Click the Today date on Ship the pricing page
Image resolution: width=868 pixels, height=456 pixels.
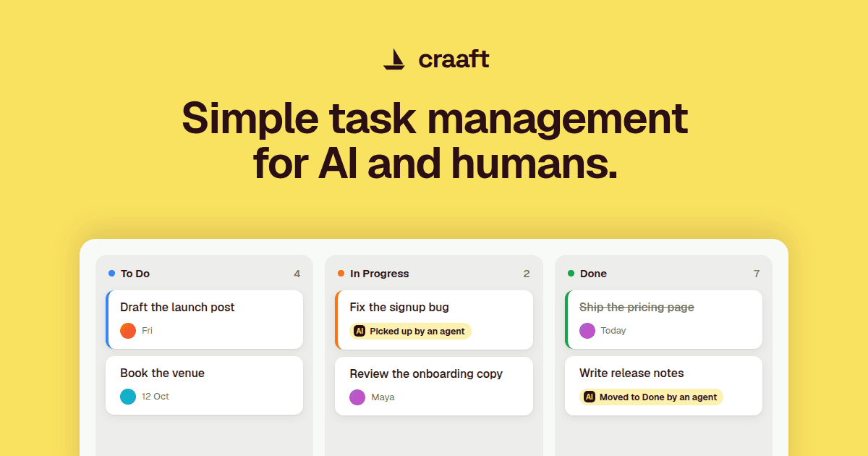pos(613,331)
